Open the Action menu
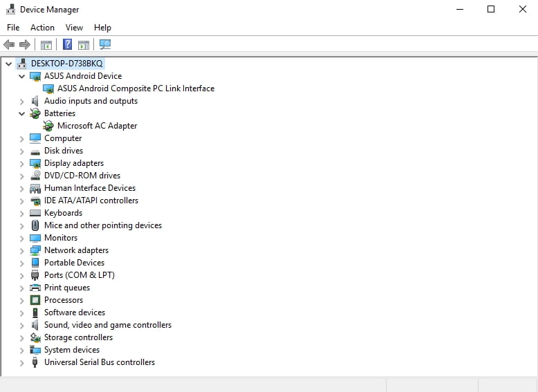Screen dimensions: 538x392 tap(42, 28)
